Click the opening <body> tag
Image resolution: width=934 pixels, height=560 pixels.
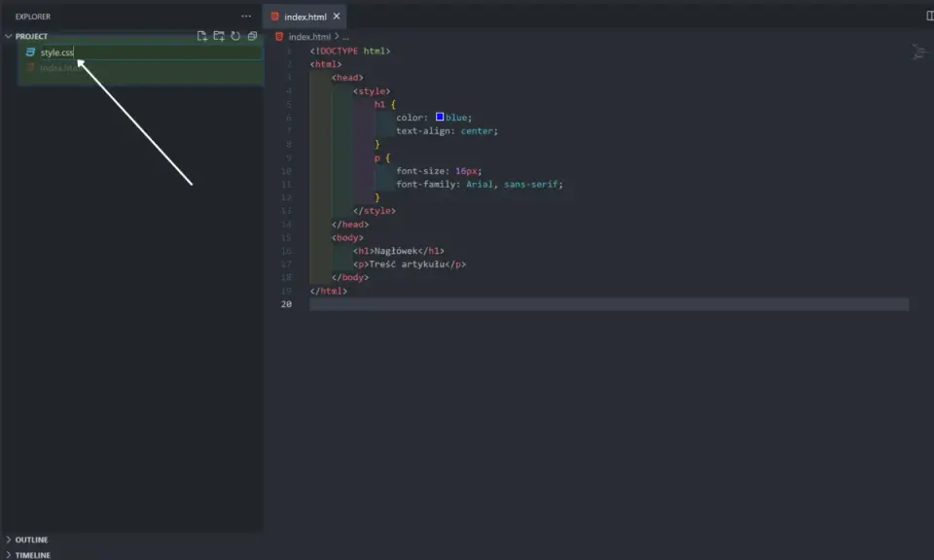coord(347,237)
